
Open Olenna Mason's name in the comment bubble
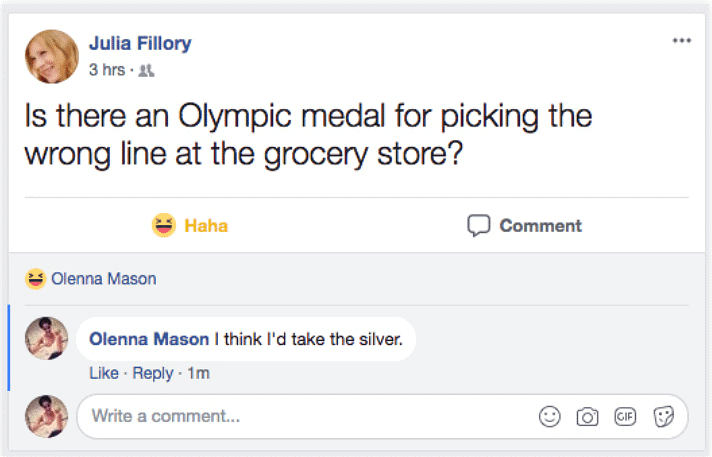(149, 340)
